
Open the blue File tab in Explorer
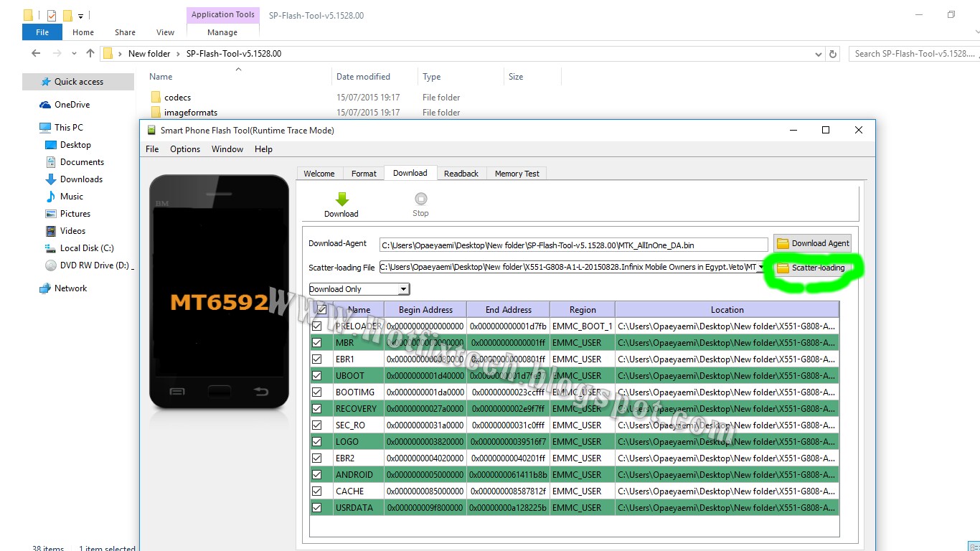(42, 32)
